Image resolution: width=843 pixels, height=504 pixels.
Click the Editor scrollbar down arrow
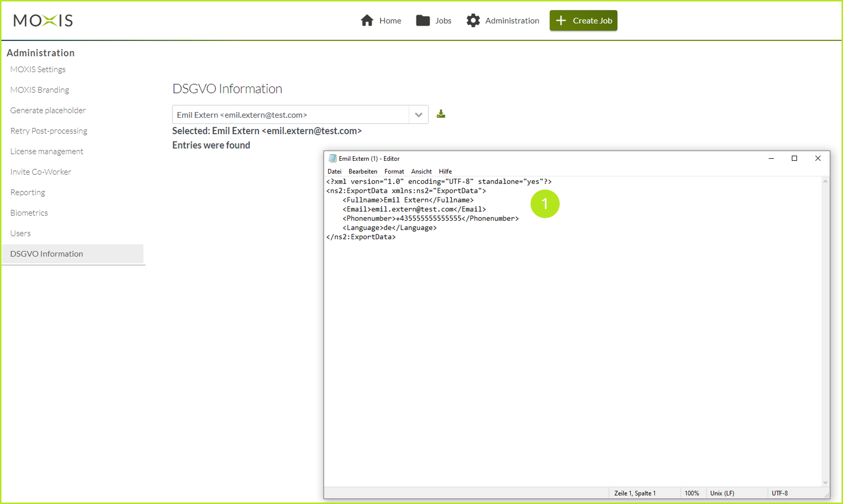(x=825, y=483)
